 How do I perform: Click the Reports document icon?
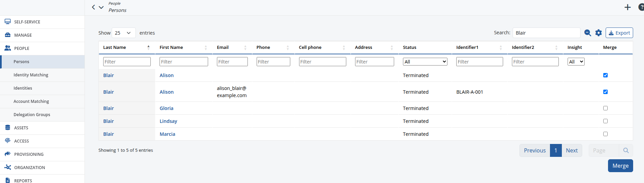click(x=7, y=181)
